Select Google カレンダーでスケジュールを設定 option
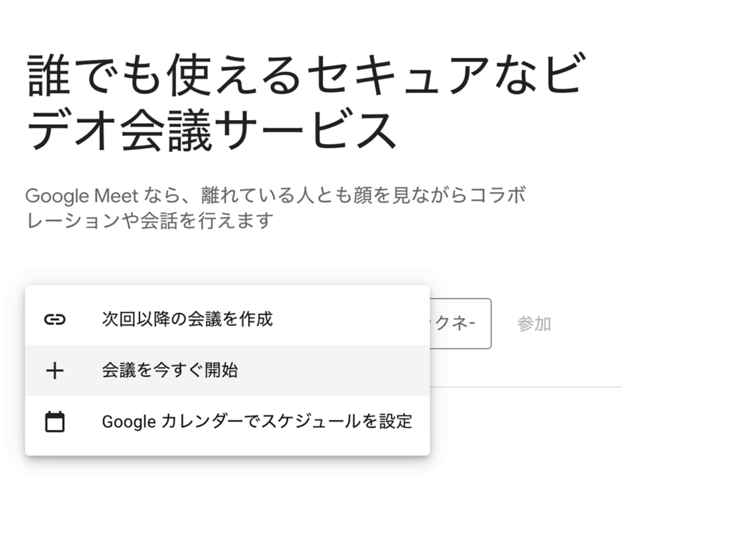Viewport: 732px width, 560px height. point(257,421)
